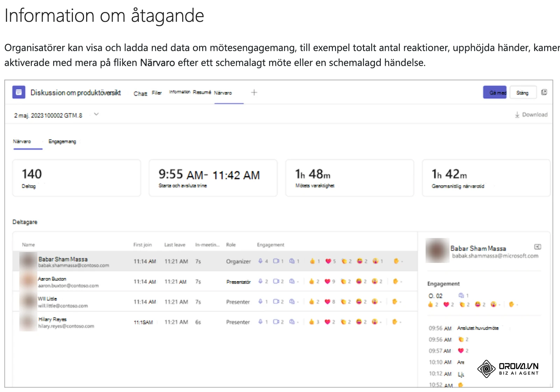Click the Name column header

click(28, 245)
